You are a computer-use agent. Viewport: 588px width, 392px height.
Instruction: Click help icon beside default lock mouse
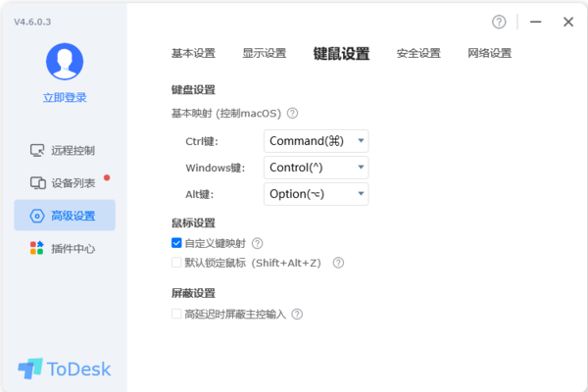point(339,263)
